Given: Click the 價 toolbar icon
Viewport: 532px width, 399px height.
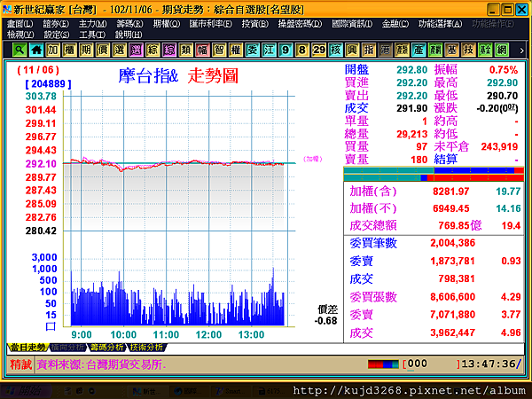Looking at the screenshot, I should tap(103, 51).
